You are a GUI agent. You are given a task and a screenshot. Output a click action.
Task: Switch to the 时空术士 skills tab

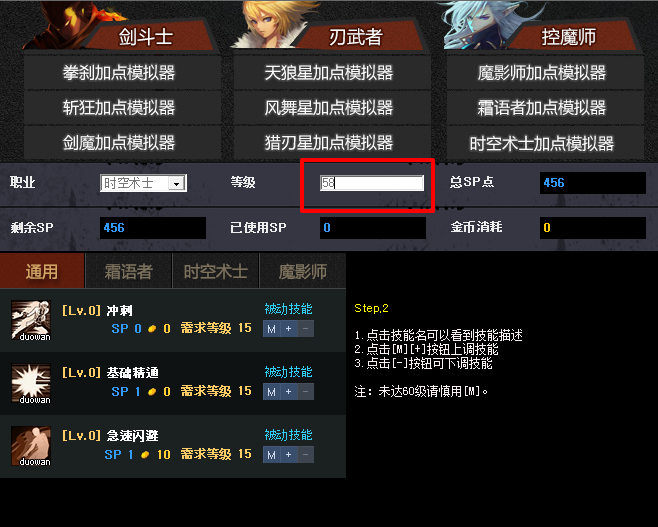[216, 271]
